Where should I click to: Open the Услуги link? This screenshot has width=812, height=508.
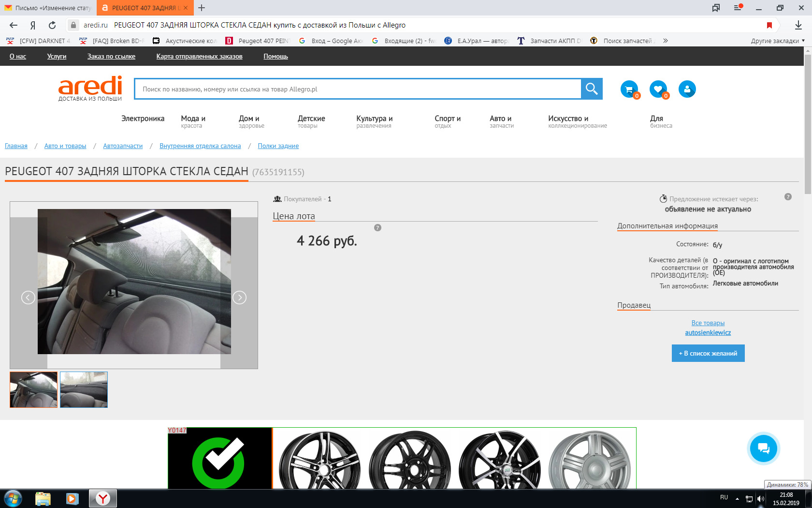click(x=57, y=57)
